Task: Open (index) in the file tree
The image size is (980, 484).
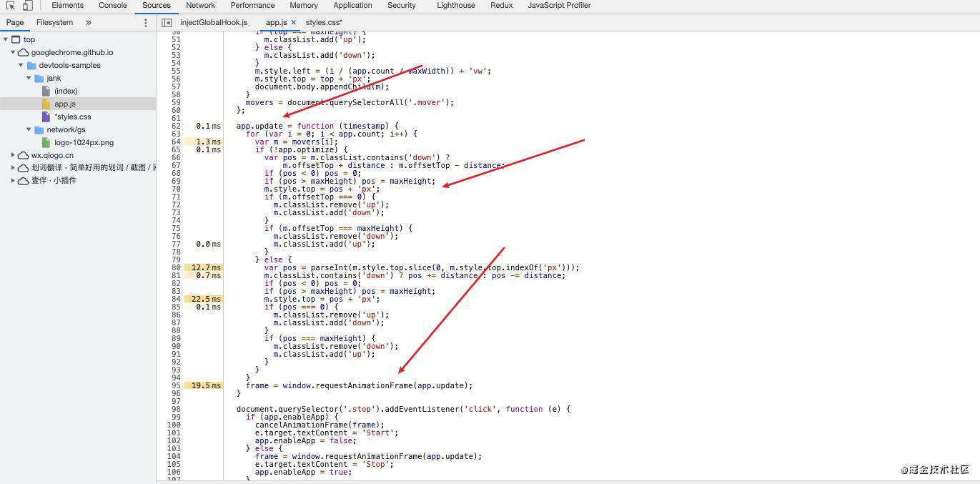Action: coord(66,91)
